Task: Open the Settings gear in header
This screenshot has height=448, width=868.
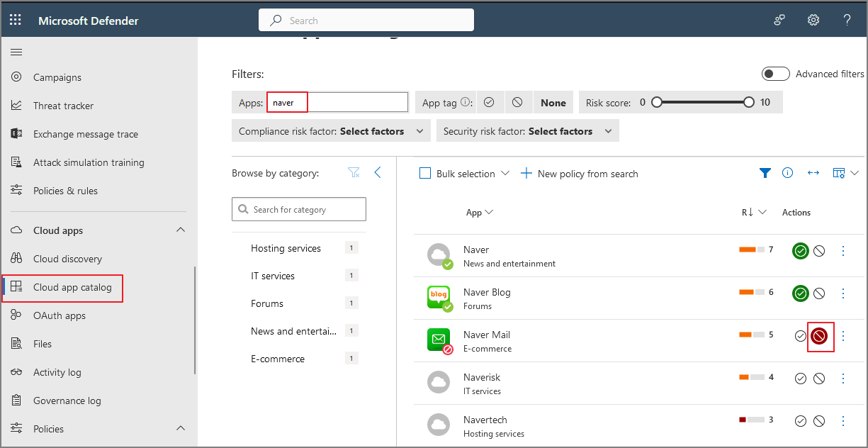Action: point(813,20)
